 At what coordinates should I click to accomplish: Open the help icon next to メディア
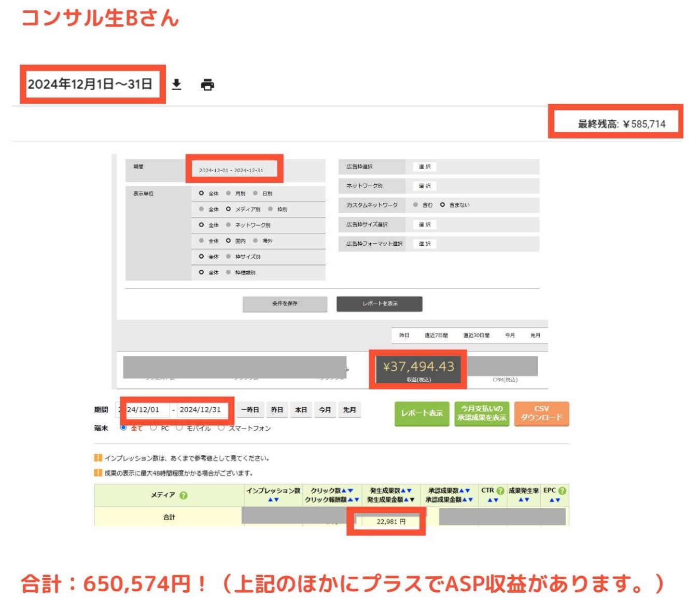(x=183, y=495)
